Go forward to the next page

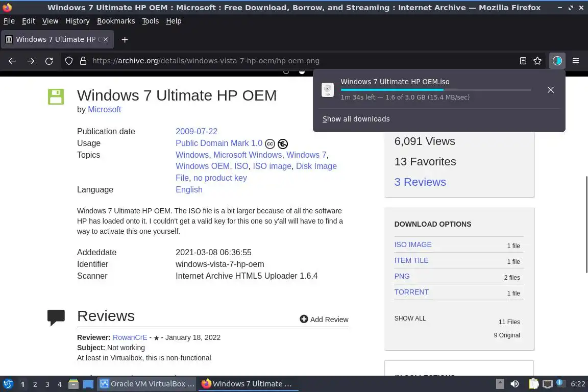coord(31,61)
